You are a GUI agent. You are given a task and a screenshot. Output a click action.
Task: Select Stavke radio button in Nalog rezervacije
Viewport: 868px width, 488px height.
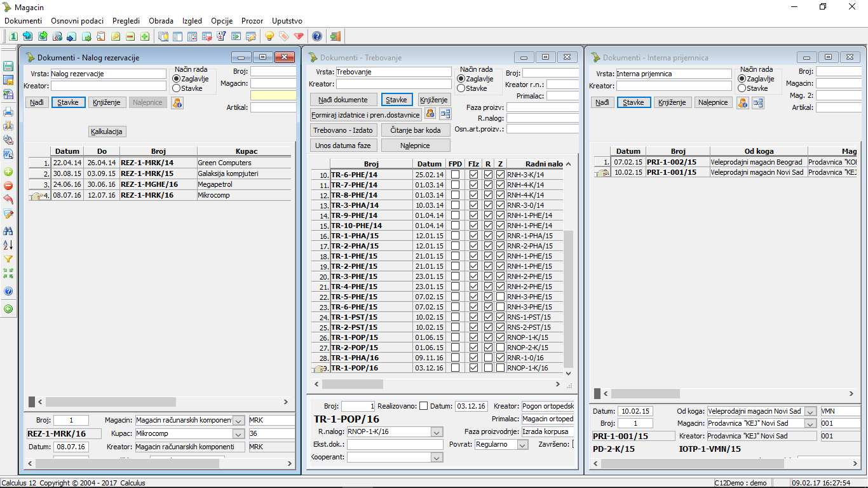pyautogui.click(x=177, y=88)
